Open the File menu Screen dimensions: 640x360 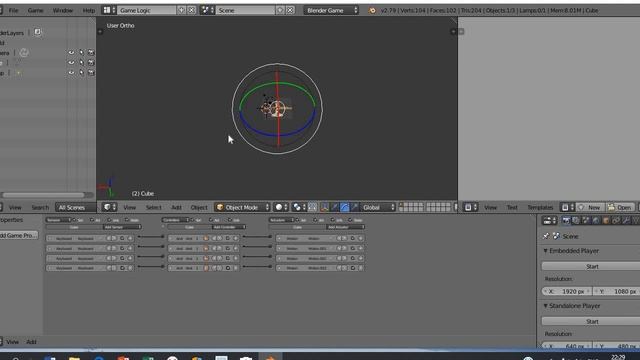[x=13, y=10]
